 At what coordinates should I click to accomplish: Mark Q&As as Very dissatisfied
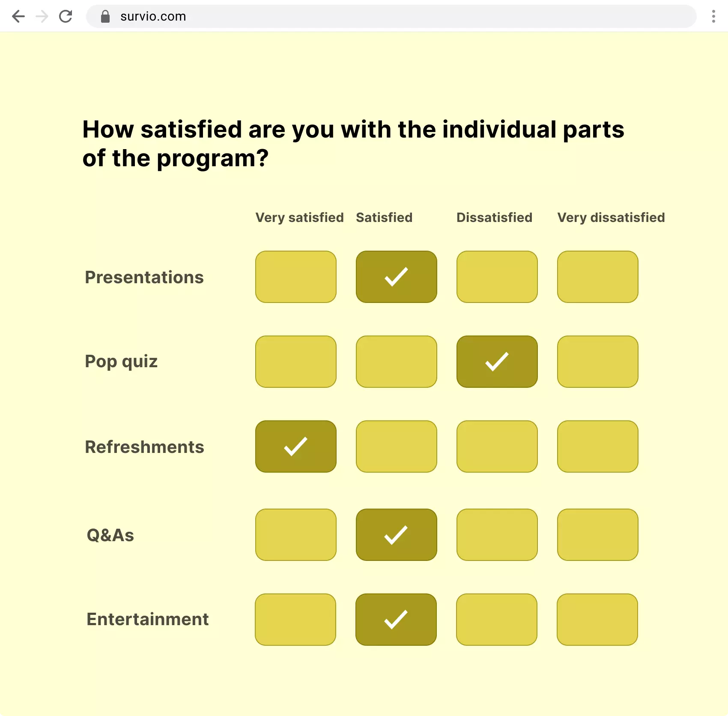coord(597,535)
